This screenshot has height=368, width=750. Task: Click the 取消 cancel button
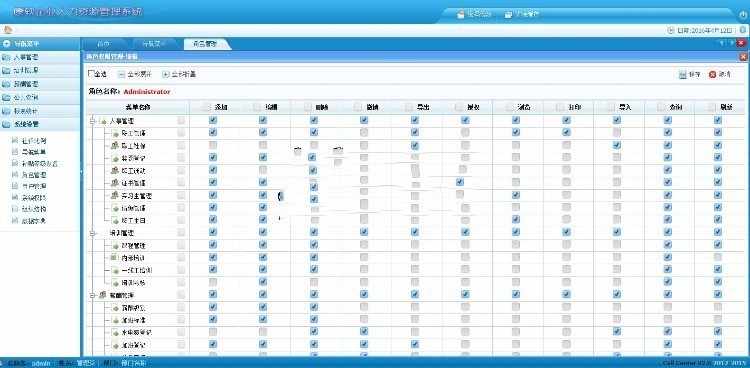pos(720,75)
